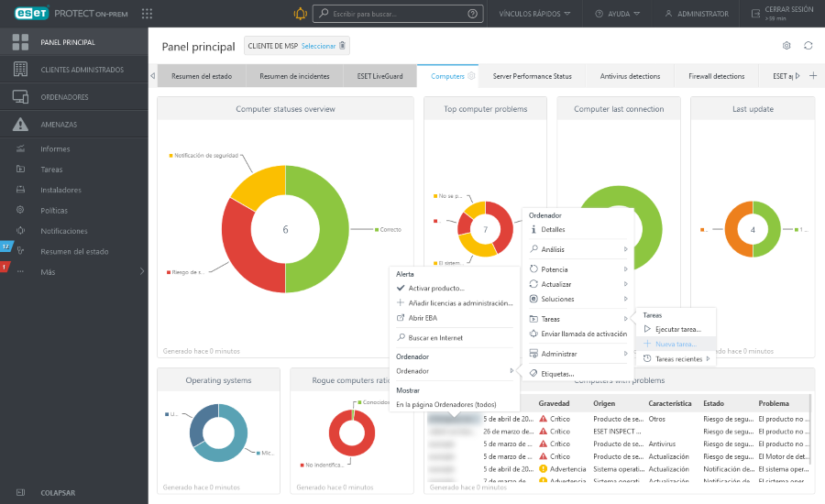Refresh the dashboard with refresh icon
This screenshot has height=504, width=825.
coord(808,46)
